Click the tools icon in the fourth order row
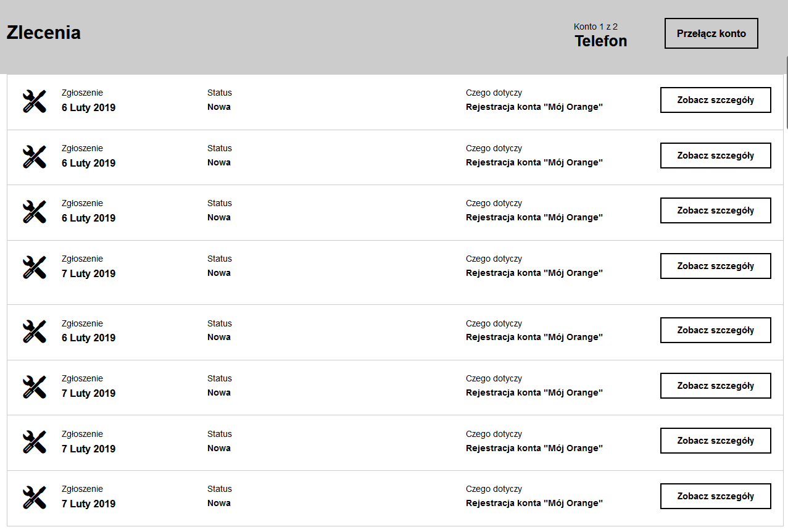The height and width of the screenshot is (532, 788). point(35,267)
